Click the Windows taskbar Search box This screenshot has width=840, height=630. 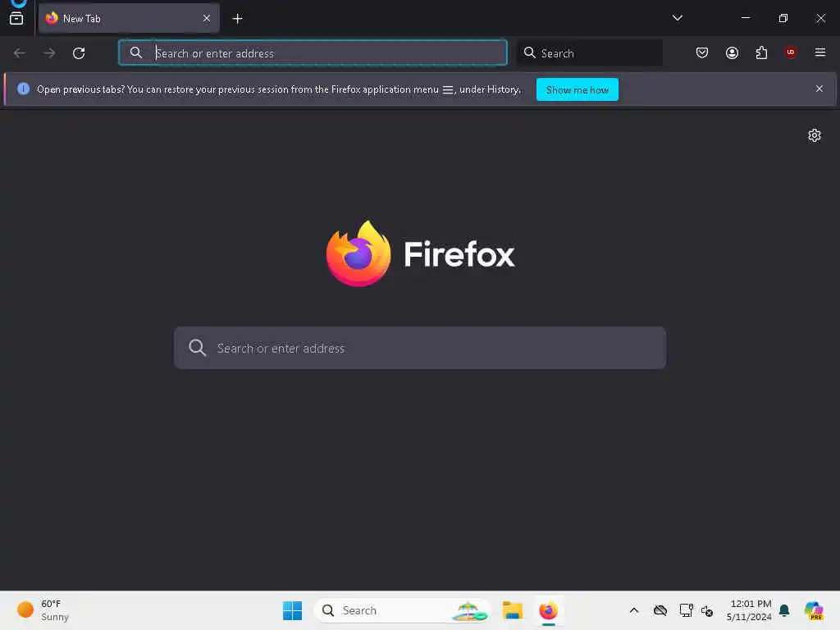[x=403, y=610]
